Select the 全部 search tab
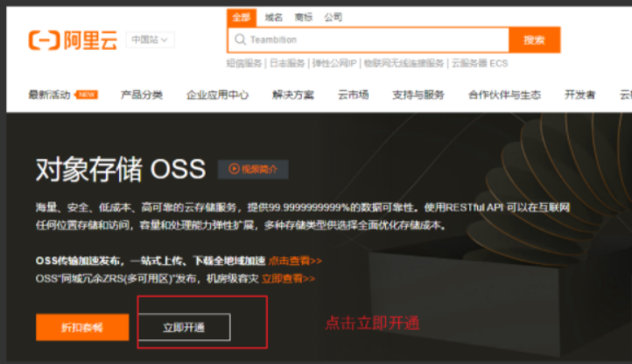Screen dimensions: 632x364 coord(241,17)
